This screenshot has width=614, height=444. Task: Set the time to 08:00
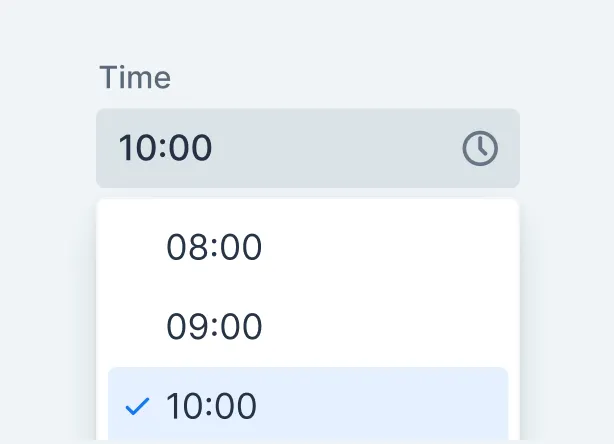pos(214,247)
